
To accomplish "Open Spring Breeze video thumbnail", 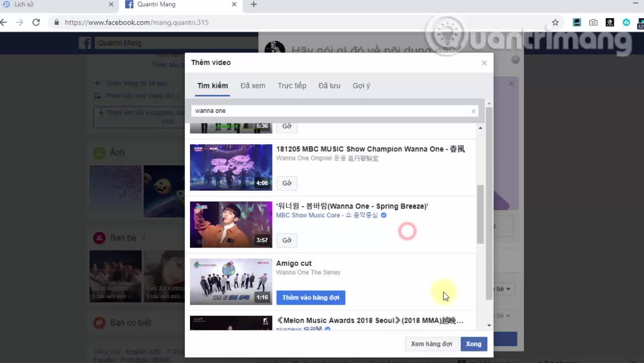I will 231,224.
